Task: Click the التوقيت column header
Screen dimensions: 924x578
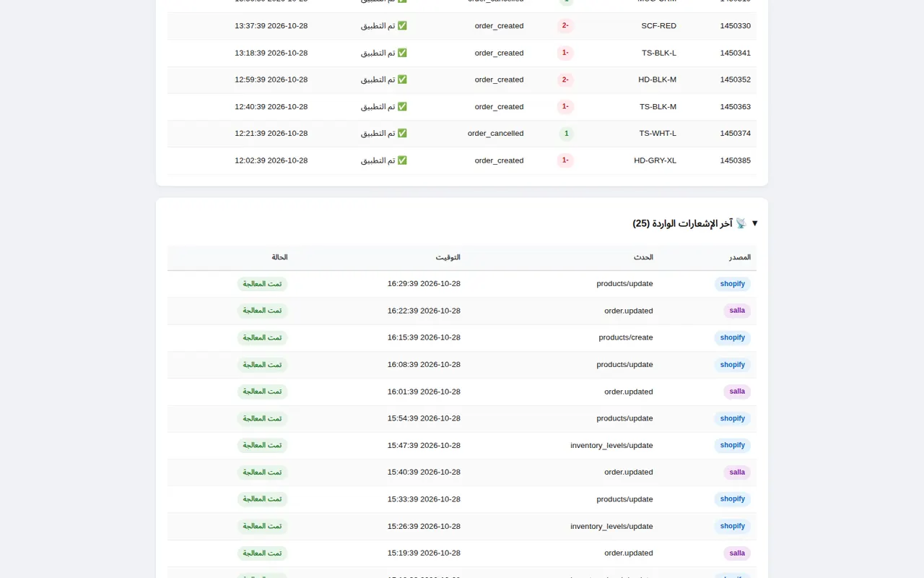Action: point(448,257)
